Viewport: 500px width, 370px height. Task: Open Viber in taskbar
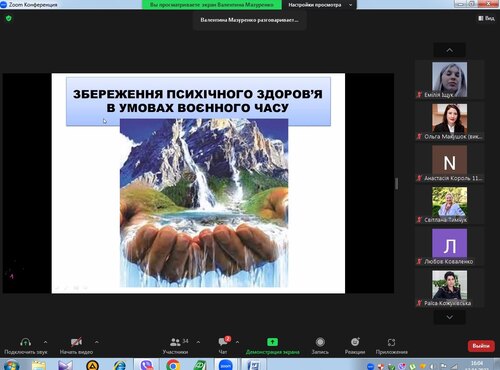(146, 365)
